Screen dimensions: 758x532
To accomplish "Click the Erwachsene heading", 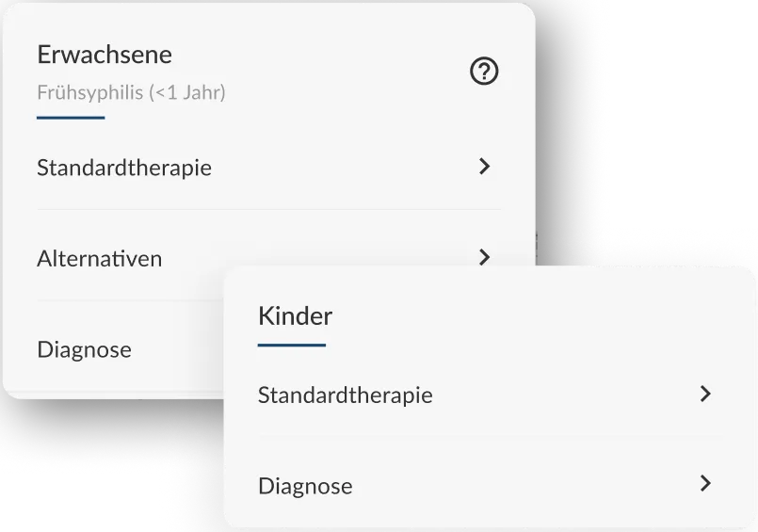I will pyautogui.click(x=105, y=55).
